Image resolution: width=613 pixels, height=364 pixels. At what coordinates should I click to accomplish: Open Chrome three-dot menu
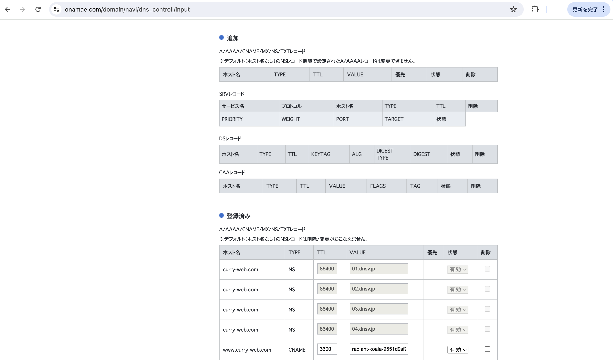click(x=603, y=9)
